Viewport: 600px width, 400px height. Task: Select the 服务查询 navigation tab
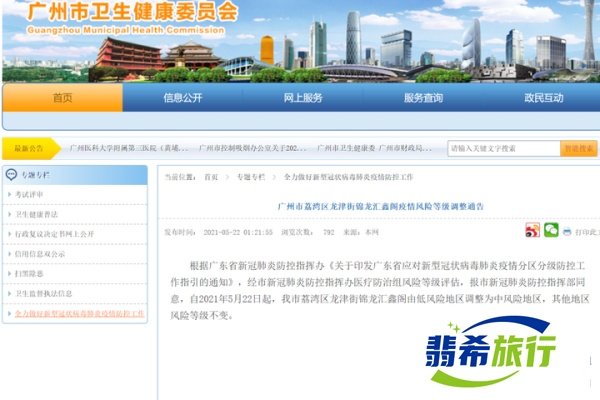tap(423, 98)
